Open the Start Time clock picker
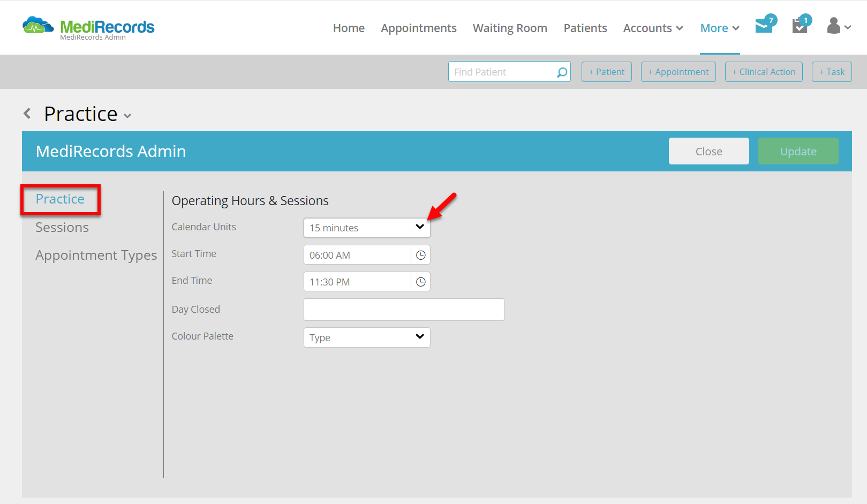Screen dimensions: 867x504 click(x=421, y=255)
